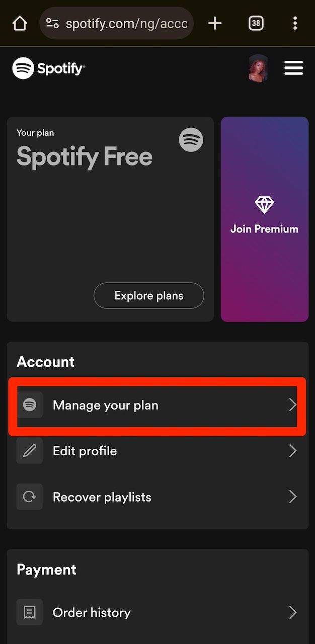Image resolution: width=315 pixels, height=644 pixels.
Task: Click the Explore plans button
Action: [x=148, y=295]
